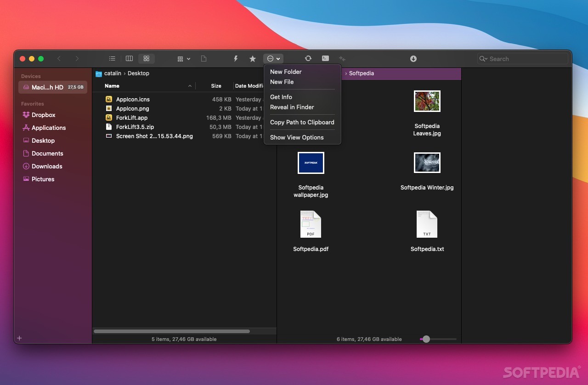
Task: Sort by the Size column header
Action: click(x=216, y=86)
